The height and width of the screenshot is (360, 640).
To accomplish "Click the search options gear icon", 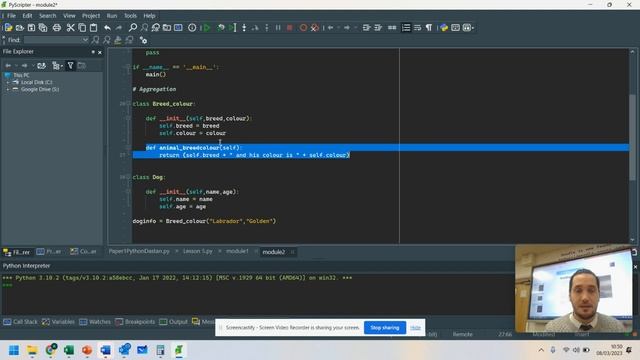I will [143, 40].
